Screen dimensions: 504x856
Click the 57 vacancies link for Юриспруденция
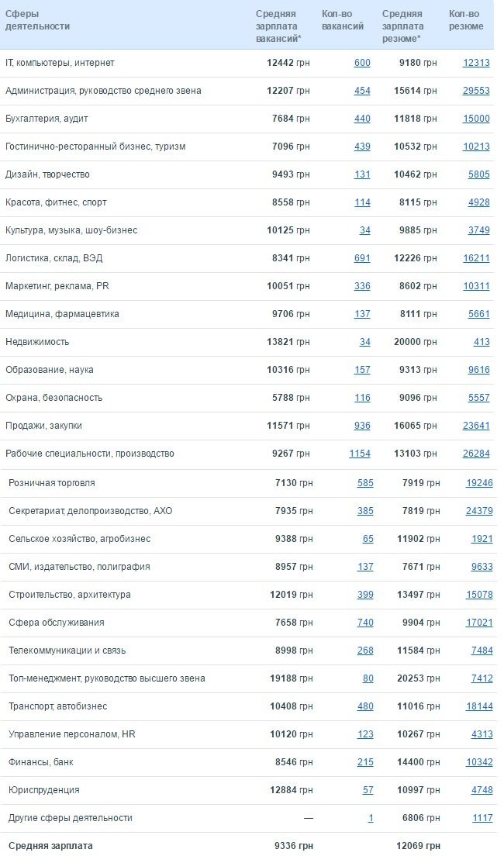(368, 790)
